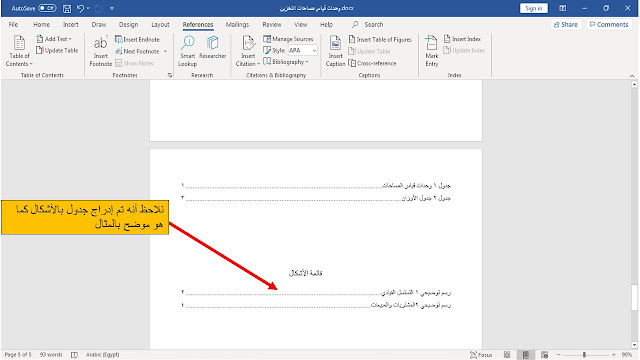Open the Table of Contents gallery
Viewport: 640px width, 360px height.
click(x=19, y=51)
